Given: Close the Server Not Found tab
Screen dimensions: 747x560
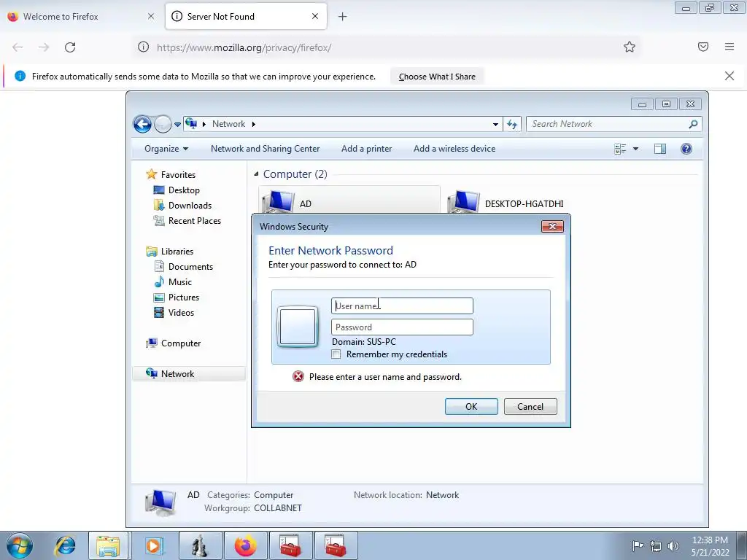Looking at the screenshot, I should coord(315,16).
